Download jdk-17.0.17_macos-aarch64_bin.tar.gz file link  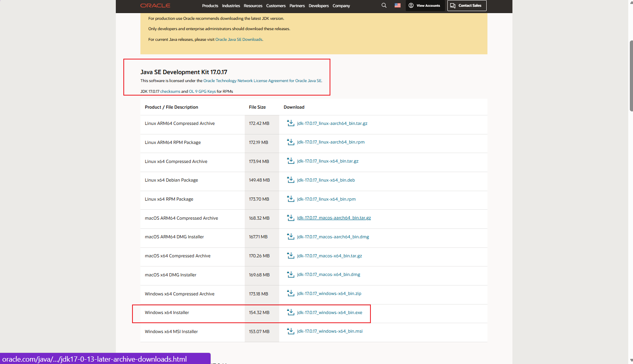[334, 218]
